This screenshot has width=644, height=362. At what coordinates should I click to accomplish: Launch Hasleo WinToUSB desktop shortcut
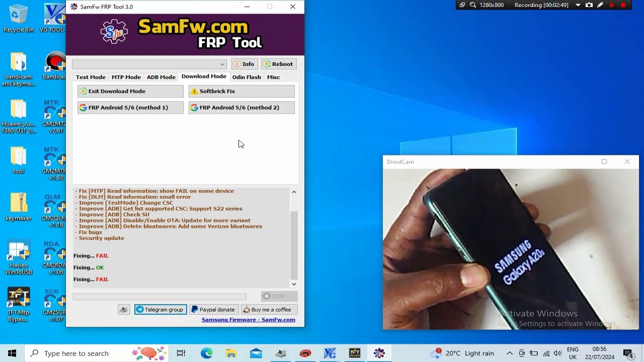click(19, 258)
